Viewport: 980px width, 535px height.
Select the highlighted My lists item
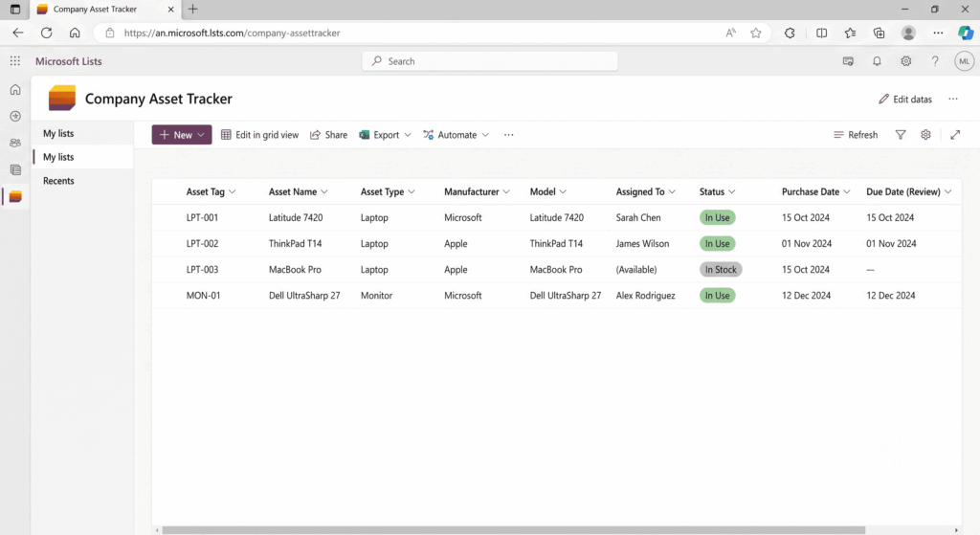[x=82, y=158]
